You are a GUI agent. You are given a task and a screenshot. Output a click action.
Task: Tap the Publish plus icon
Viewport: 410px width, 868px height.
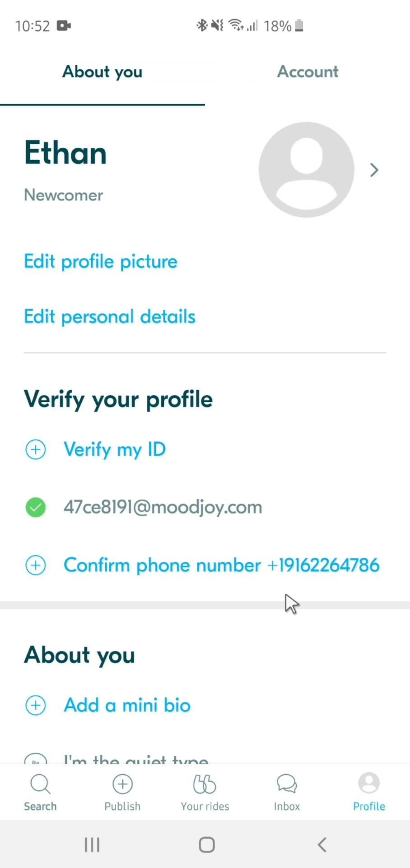(x=122, y=784)
